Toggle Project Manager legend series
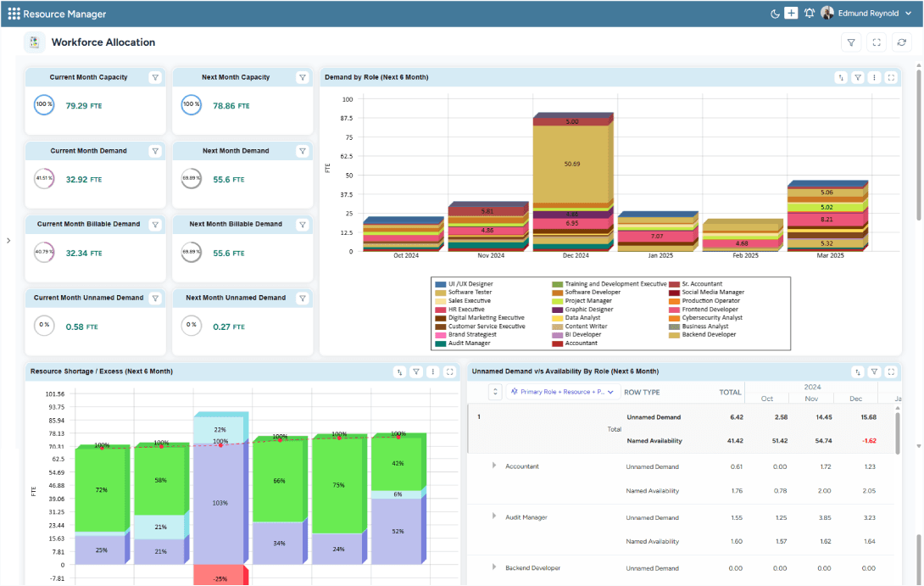924x586 pixels. [x=582, y=301]
